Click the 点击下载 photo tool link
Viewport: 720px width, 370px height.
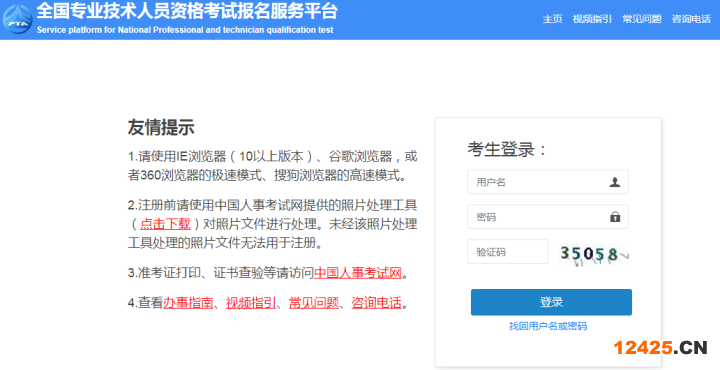click(165, 224)
